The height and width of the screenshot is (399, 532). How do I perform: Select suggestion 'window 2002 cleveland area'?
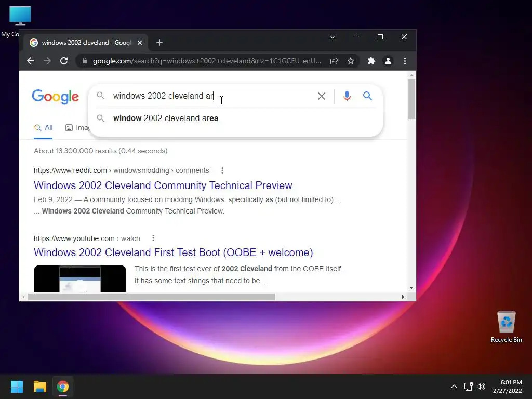(235, 118)
